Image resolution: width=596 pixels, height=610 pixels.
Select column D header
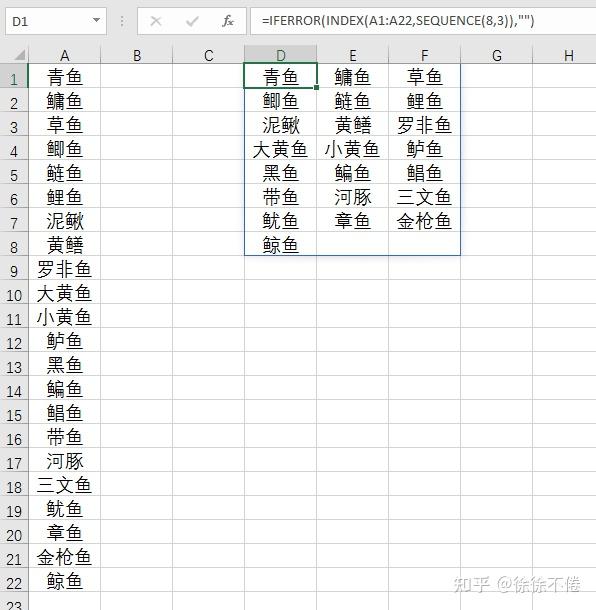pos(280,55)
